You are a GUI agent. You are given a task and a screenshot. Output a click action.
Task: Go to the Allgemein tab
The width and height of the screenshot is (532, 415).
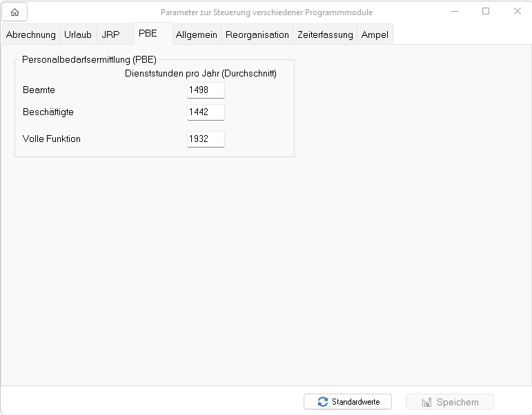(x=197, y=34)
